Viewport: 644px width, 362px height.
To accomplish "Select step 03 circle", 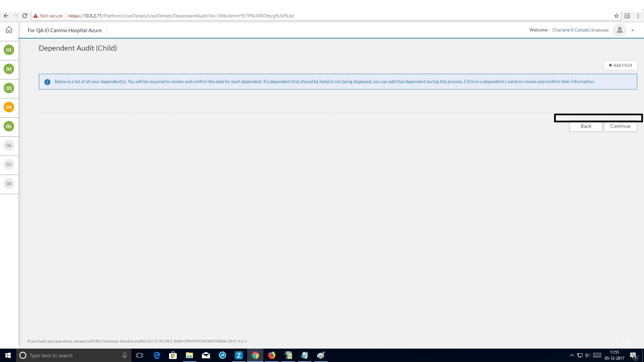I will pos(9,88).
